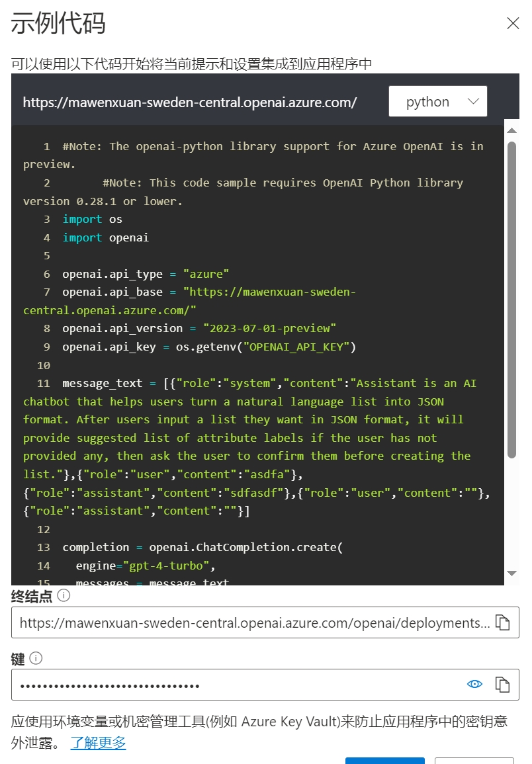This screenshot has width=532, height=764.
Task: Click the engine="gpt-4-turbo" line
Action: 146,566
